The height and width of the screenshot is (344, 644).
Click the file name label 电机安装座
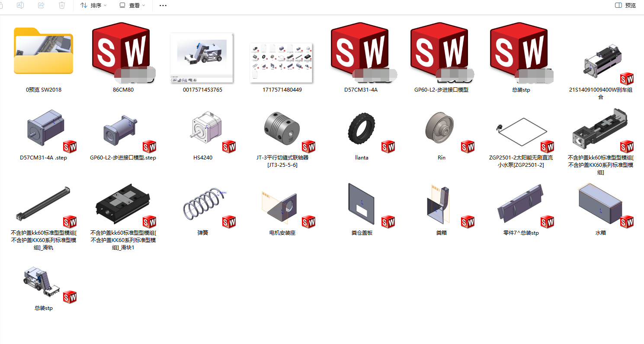click(x=282, y=233)
